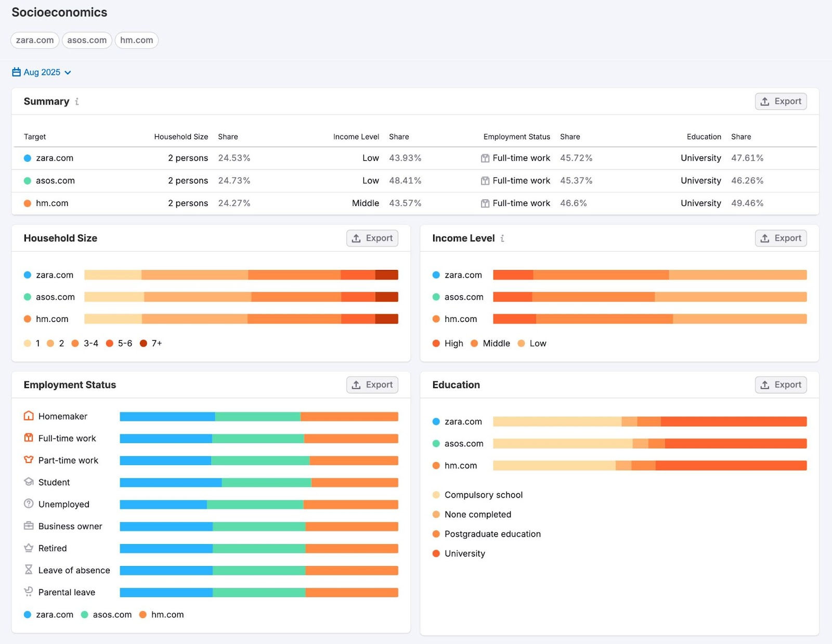This screenshot has width=832, height=644.
Task: Click the Parental leave stroller icon
Action: 29,591
